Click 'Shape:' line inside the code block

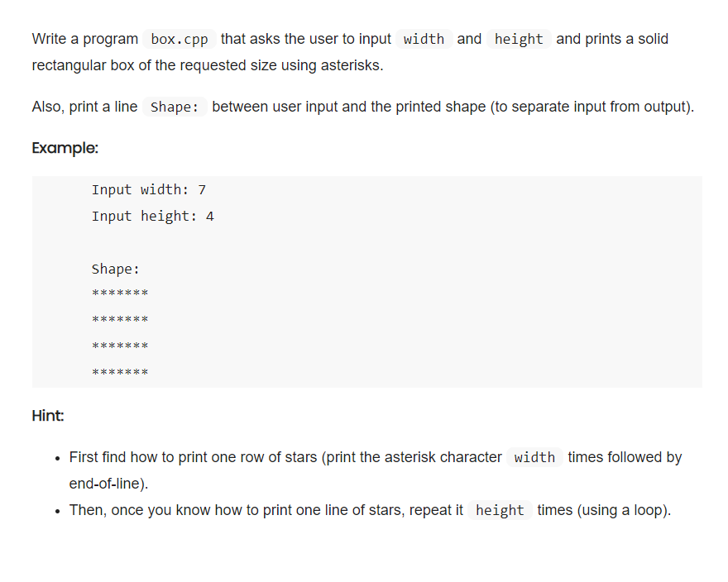(x=116, y=270)
